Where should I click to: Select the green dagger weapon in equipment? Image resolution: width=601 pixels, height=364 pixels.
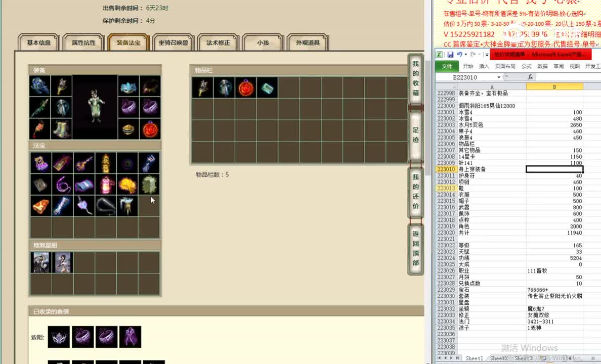pos(40,108)
